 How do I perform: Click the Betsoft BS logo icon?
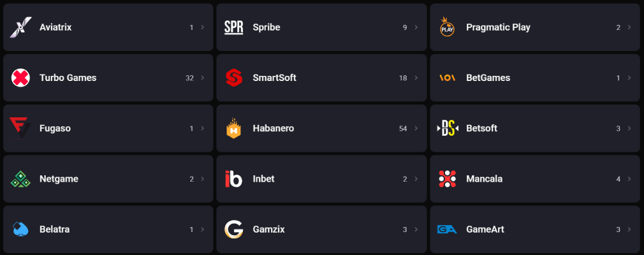[x=447, y=128]
